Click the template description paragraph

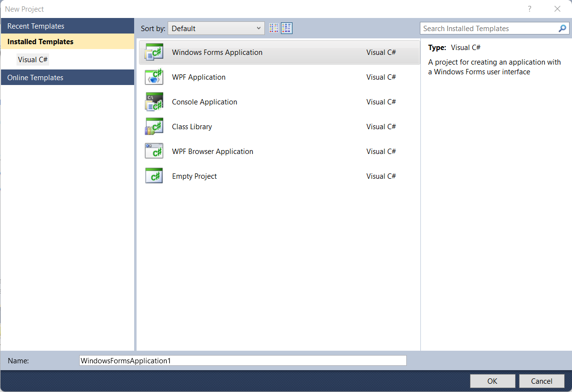tap(494, 67)
